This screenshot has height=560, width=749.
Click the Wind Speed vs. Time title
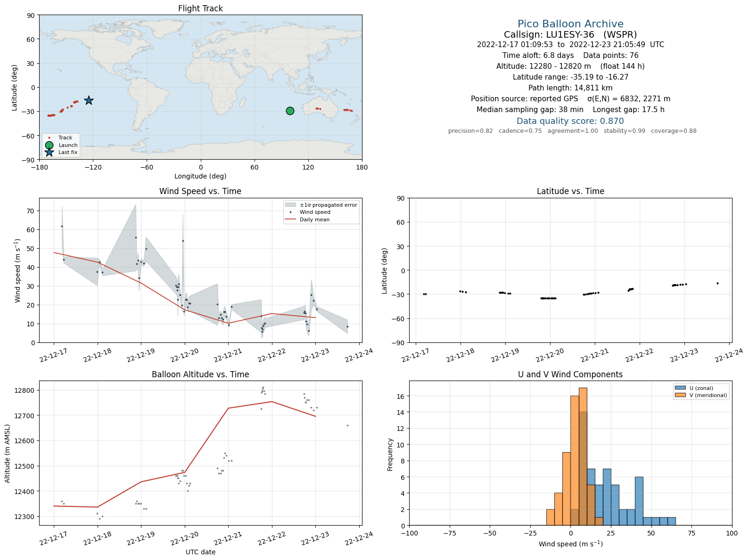(x=200, y=191)
